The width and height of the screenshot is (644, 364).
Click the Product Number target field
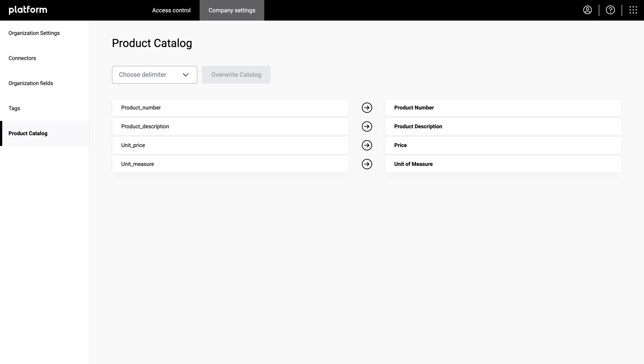[x=503, y=108]
